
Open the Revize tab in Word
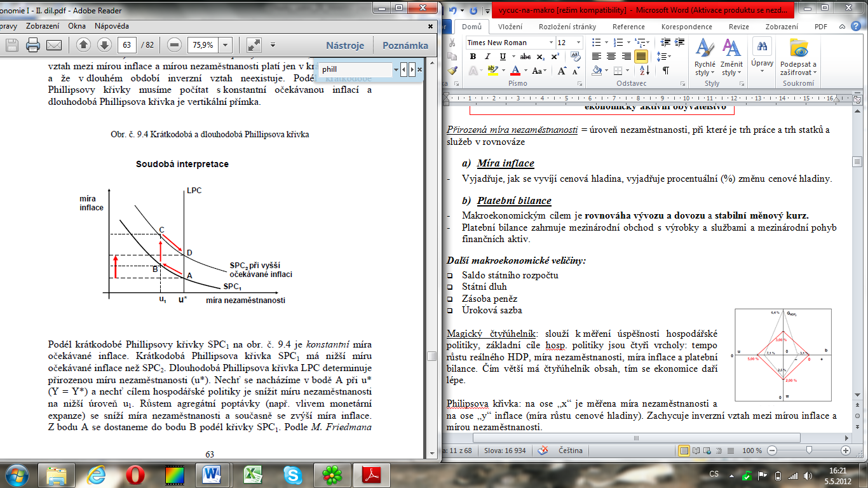point(738,27)
